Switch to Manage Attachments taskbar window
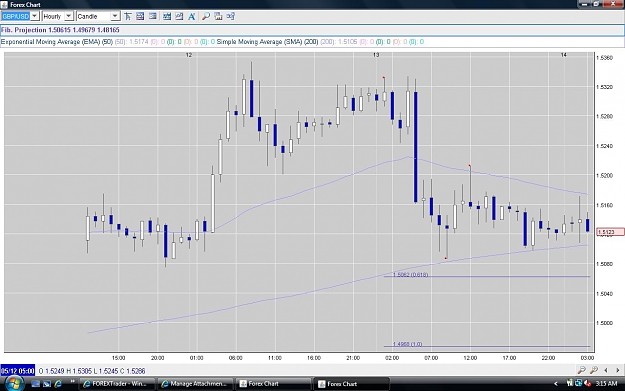The width and height of the screenshot is (625, 391). coord(195,384)
